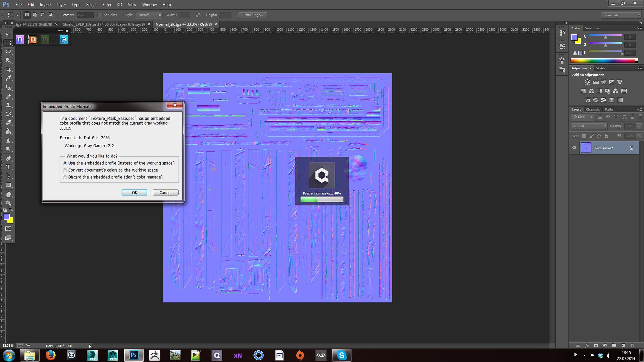644x362 pixels.
Task: Select the Pen tool
Action: (x=8, y=159)
